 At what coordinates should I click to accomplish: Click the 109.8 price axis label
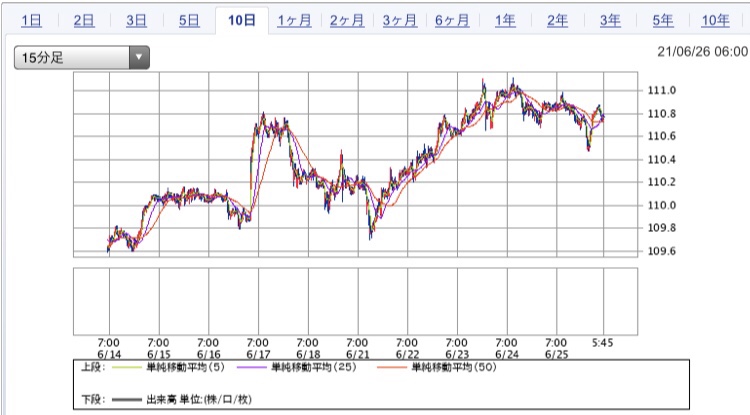point(662,228)
